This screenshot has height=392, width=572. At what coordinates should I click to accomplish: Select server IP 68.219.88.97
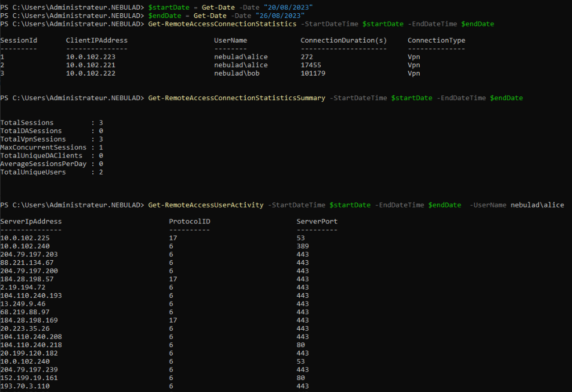pos(25,312)
